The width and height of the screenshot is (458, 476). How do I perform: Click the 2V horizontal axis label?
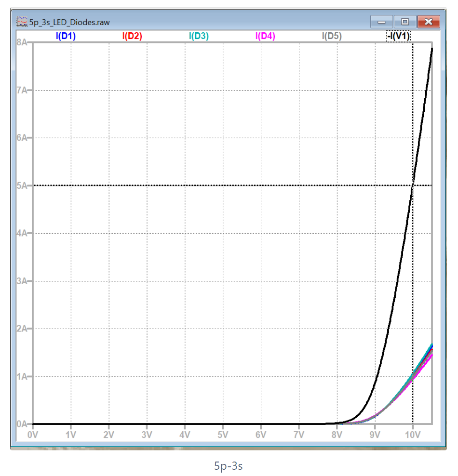point(109,435)
